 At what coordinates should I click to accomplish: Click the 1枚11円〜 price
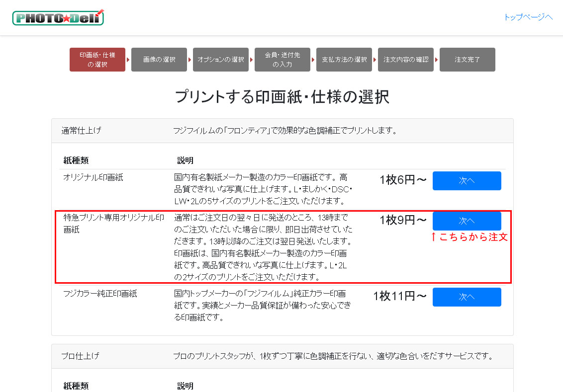pos(400,297)
